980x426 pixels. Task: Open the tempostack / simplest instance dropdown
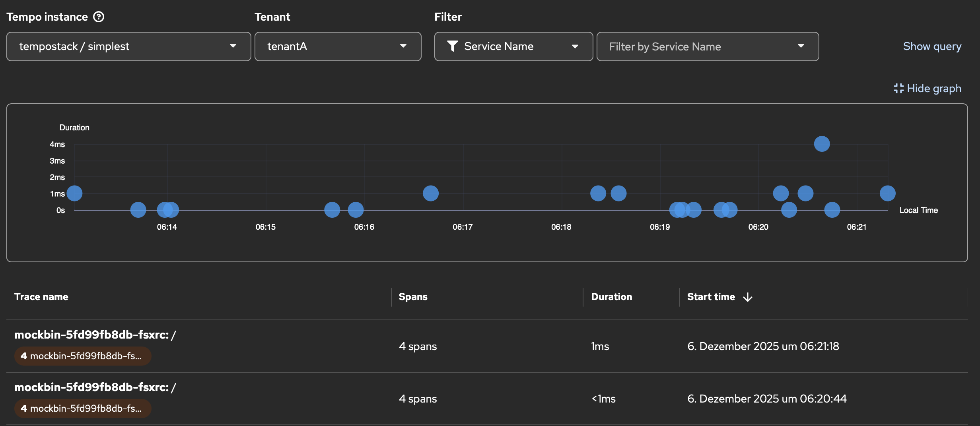pos(233,46)
